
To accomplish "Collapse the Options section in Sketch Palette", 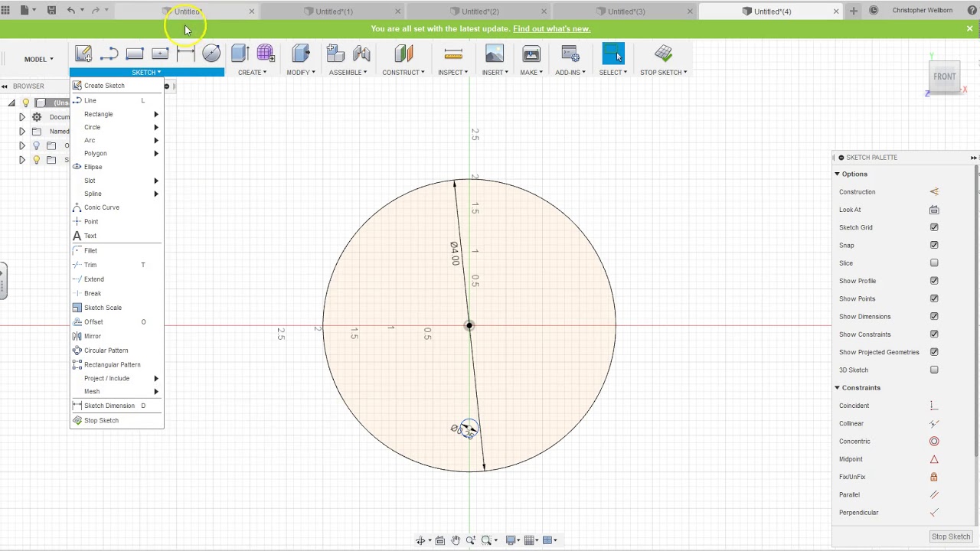I will point(838,174).
